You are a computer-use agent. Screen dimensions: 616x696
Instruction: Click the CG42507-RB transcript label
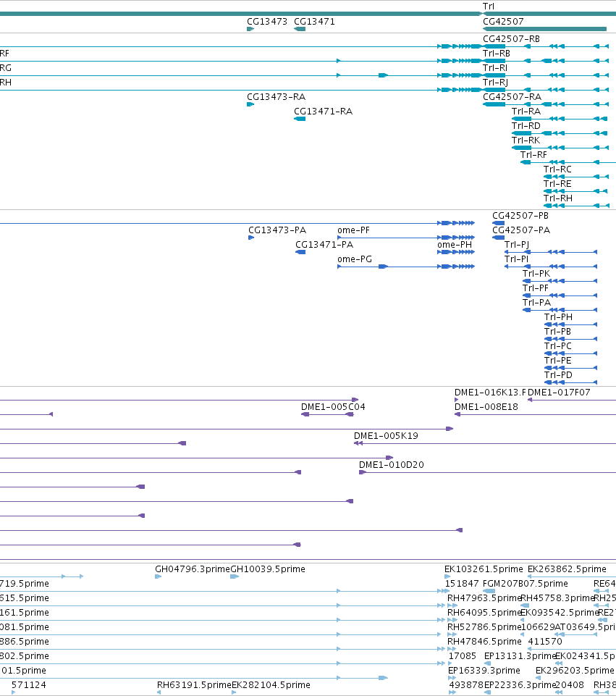click(511, 39)
